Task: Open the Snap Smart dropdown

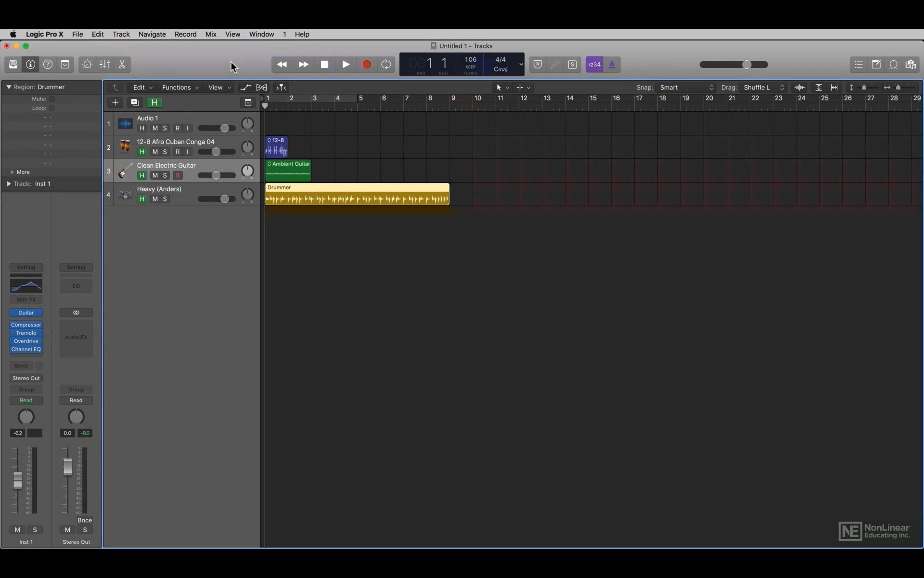Action: 686,88
